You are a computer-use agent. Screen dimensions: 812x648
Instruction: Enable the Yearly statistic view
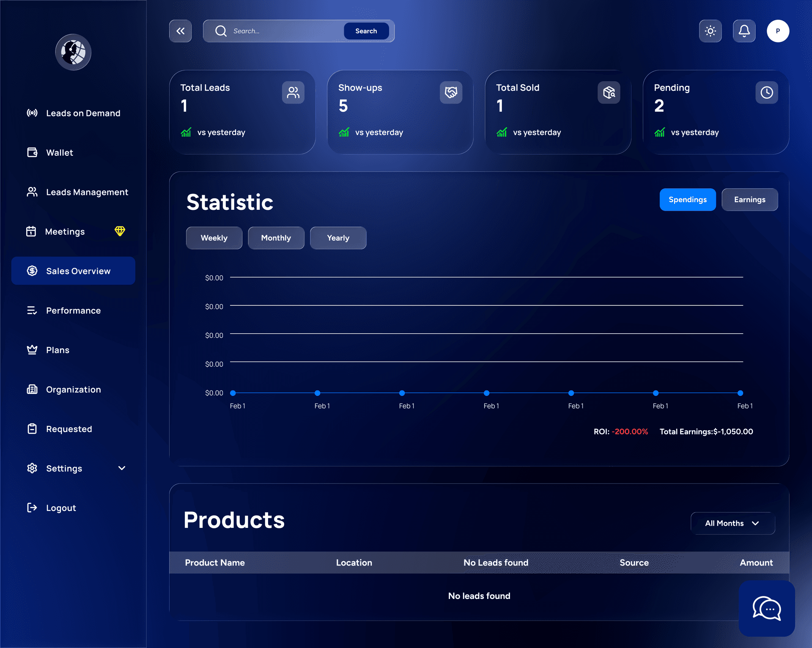338,238
